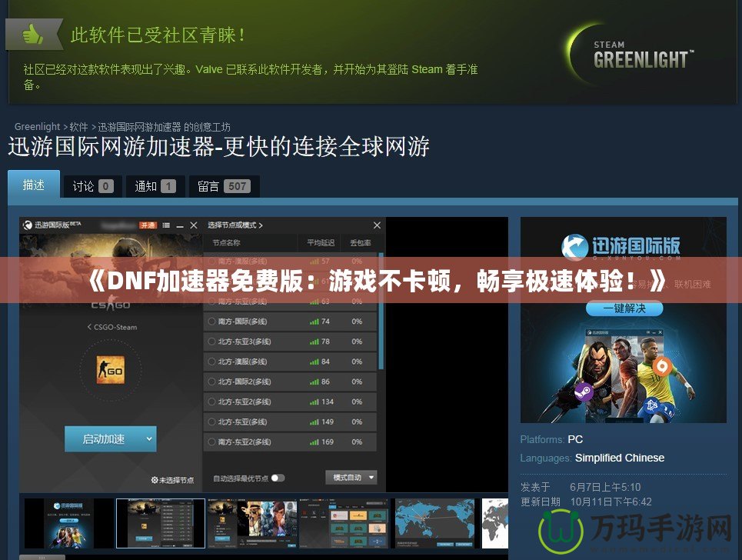This screenshot has height=560, width=742.
Task: Open the list menu icon beside 开通
Action: pos(166,225)
